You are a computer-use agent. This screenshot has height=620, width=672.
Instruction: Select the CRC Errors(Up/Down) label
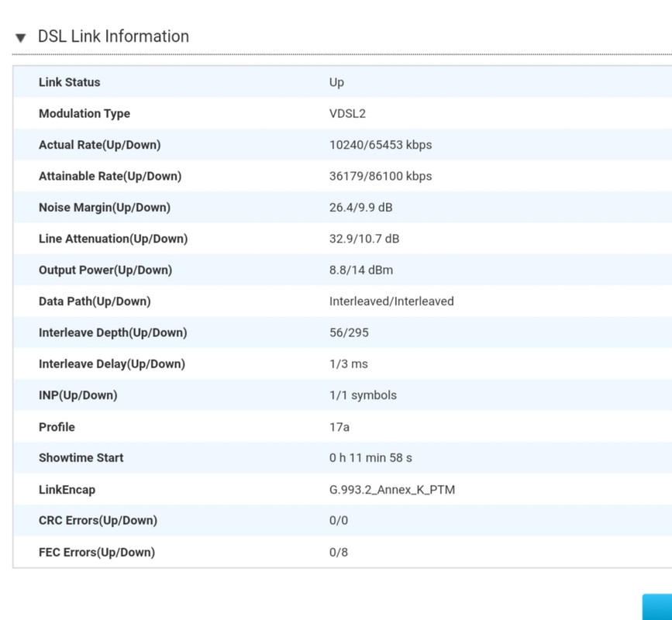coord(98,520)
